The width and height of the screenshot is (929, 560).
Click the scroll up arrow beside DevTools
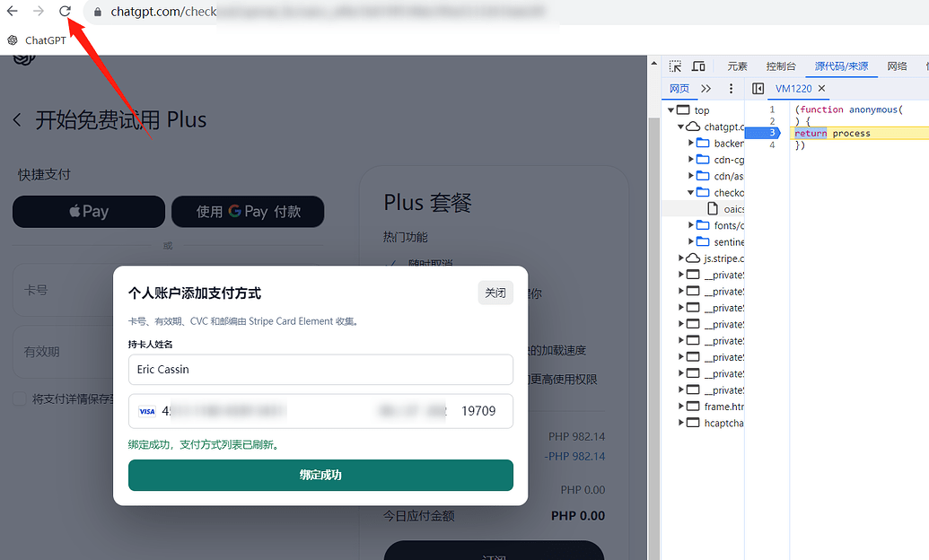(x=654, y=64)
